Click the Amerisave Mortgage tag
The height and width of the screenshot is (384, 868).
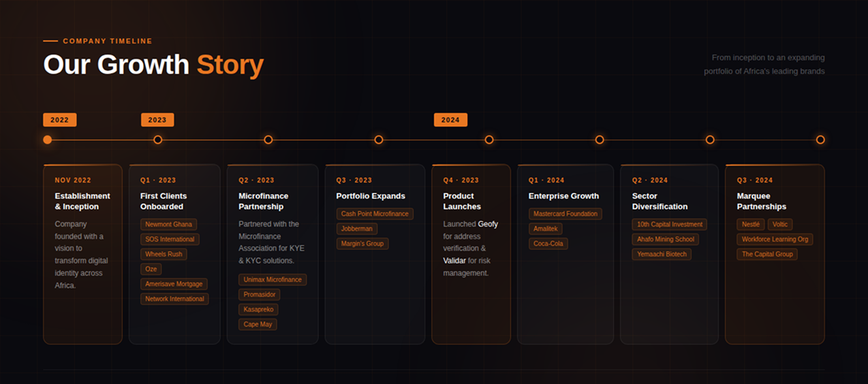click(x=174, y=284)
